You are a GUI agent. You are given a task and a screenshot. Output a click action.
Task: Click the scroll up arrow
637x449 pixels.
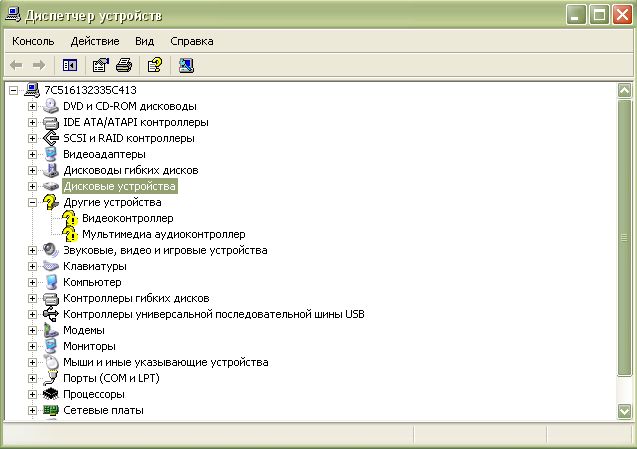(624, 90)
